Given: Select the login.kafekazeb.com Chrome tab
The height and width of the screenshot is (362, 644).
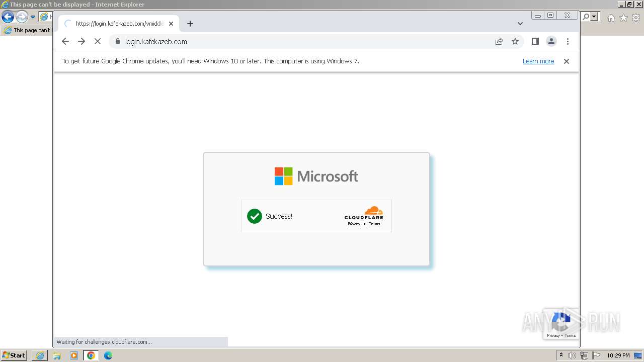Looking at the screenshot, I should point(118,24).
